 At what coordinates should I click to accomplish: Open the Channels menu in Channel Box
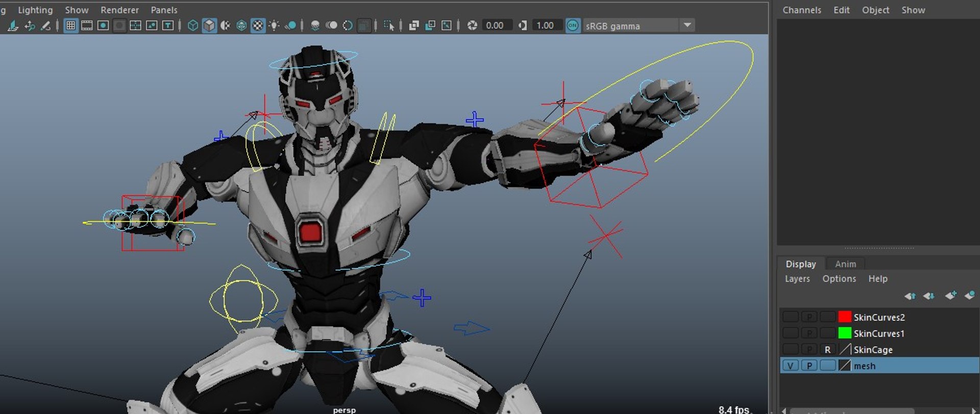click(x=802, y=10)
